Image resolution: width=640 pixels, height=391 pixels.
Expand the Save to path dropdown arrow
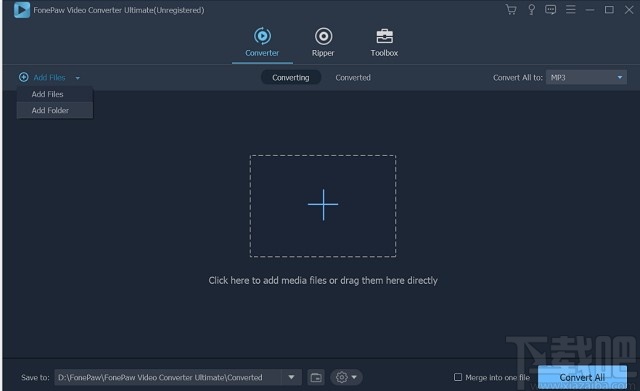coord(291,378)
